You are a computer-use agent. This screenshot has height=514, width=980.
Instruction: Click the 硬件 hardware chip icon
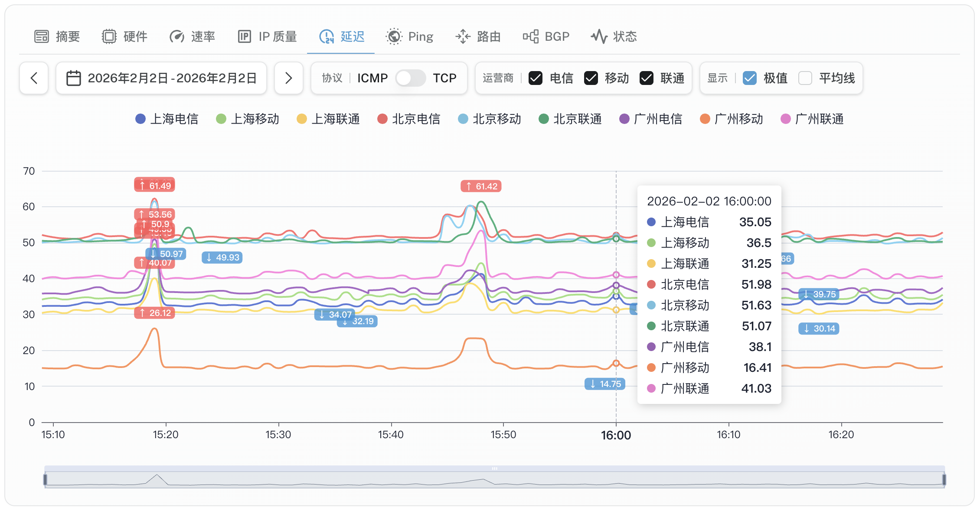[x=109, y=36]
